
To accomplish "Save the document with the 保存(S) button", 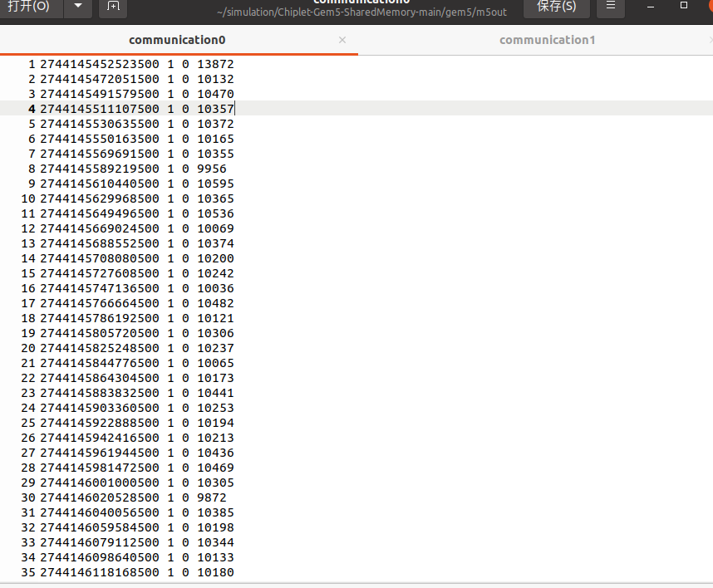I will click(555, 7).
